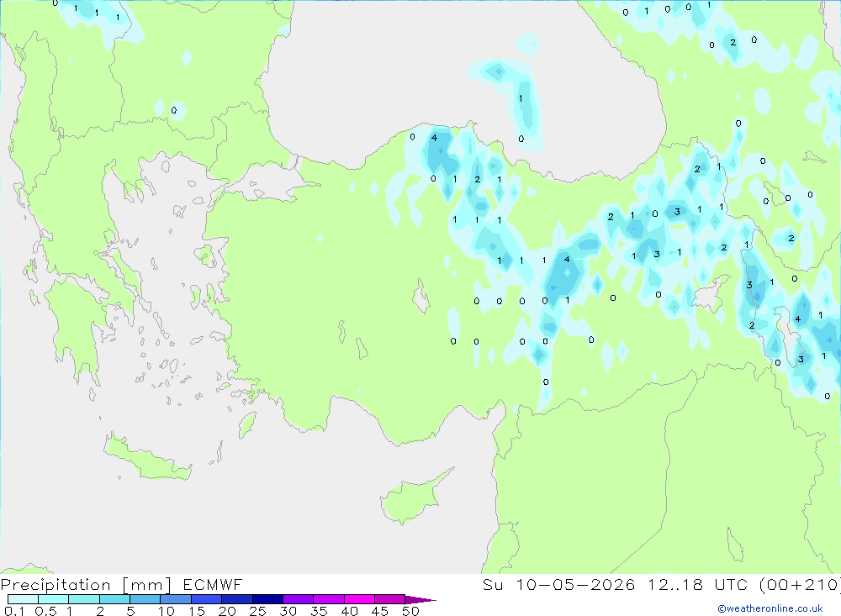Click the '10' legend scale number
This screenshot has height=616, width=841.
167,611
